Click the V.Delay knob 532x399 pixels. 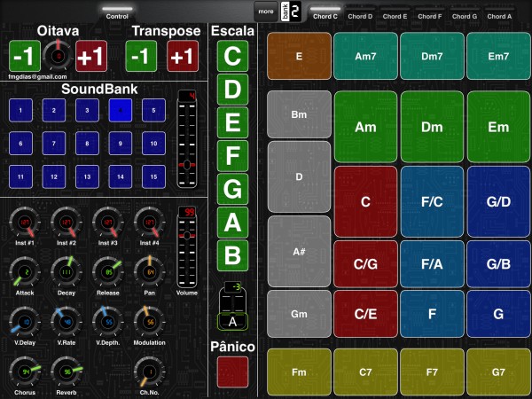point(25,322)
